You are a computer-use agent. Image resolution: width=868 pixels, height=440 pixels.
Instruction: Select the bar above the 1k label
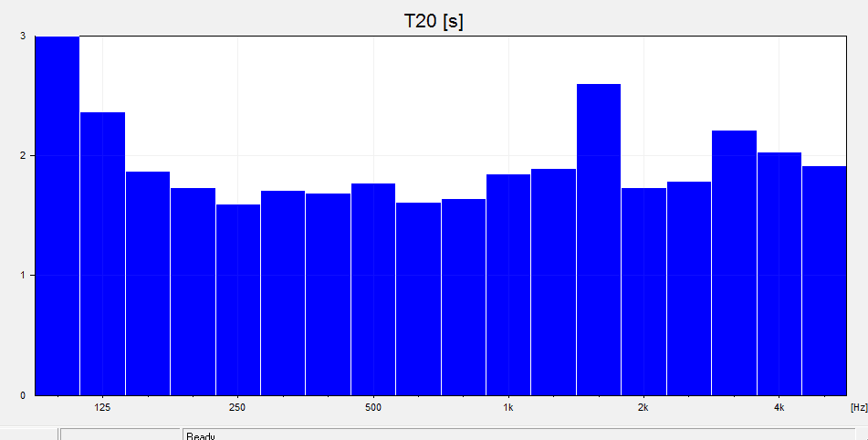point(507,285)
